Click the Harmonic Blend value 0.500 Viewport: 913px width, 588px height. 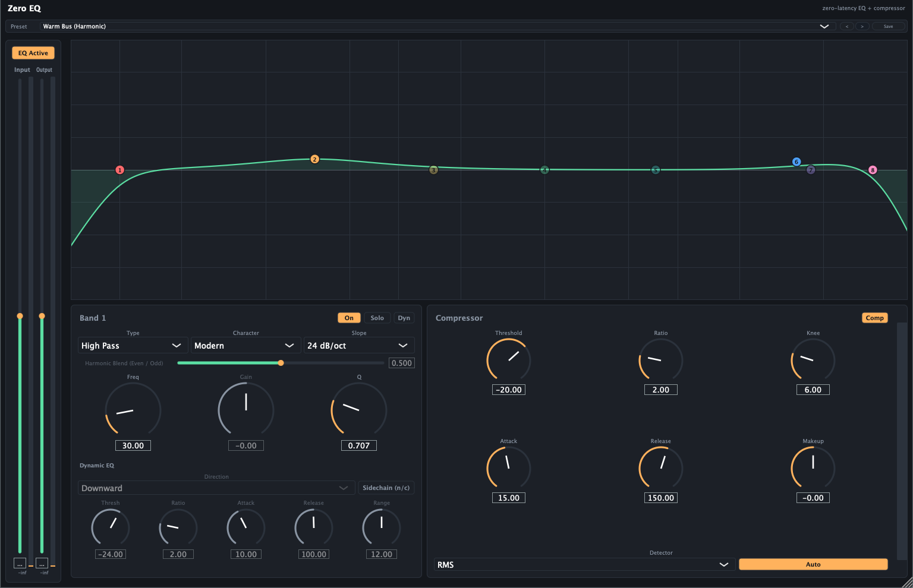[x=402, y=363]
